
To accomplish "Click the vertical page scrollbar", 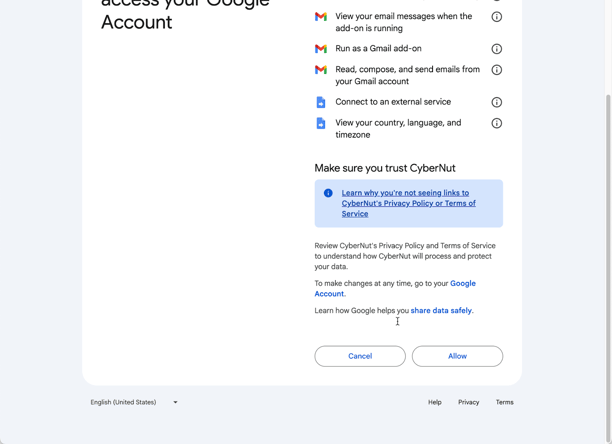I will pyautogui.click(x=608, y=200).
